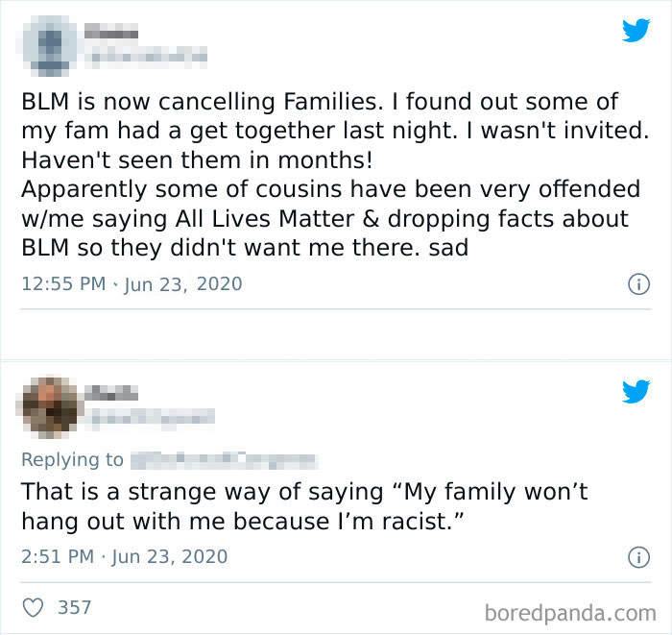Click the Twitter bird logo on the first tweet
The width and height of the screenshot is (672, 635).
point(636,31)
